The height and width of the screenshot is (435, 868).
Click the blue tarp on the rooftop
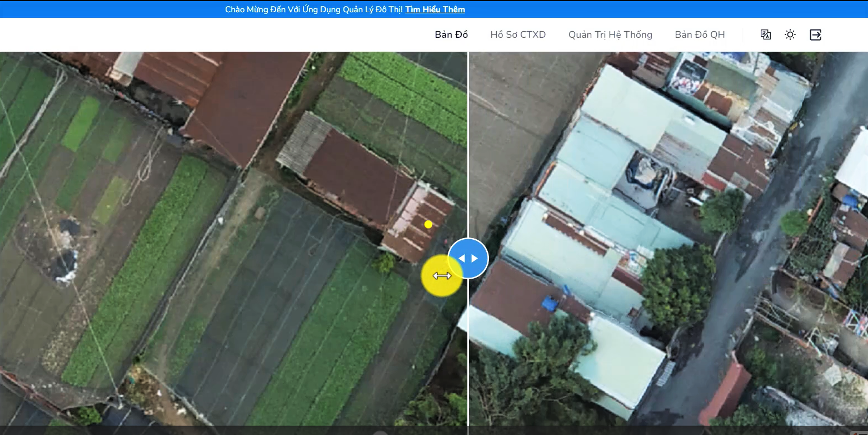click(x=550, y=303)
